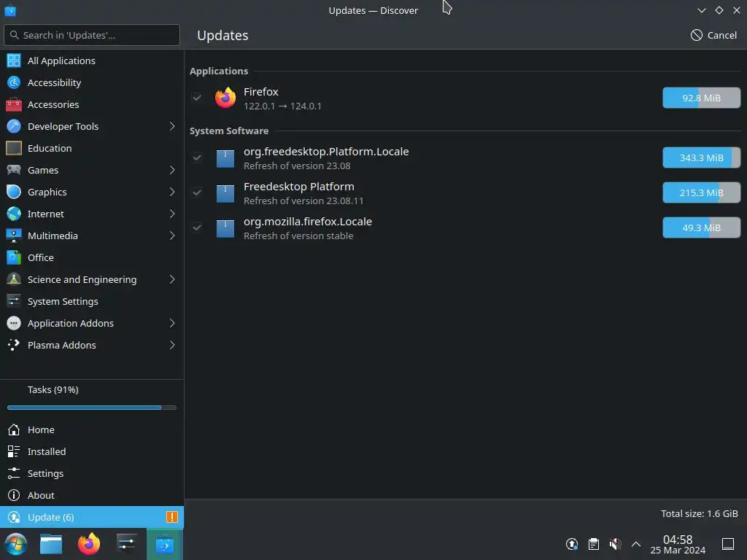The width and height of the screenshot is (747, 560).
Task: Click the Multimedia monitor icon
Action: pyautogui.click(x=14, y=236)
